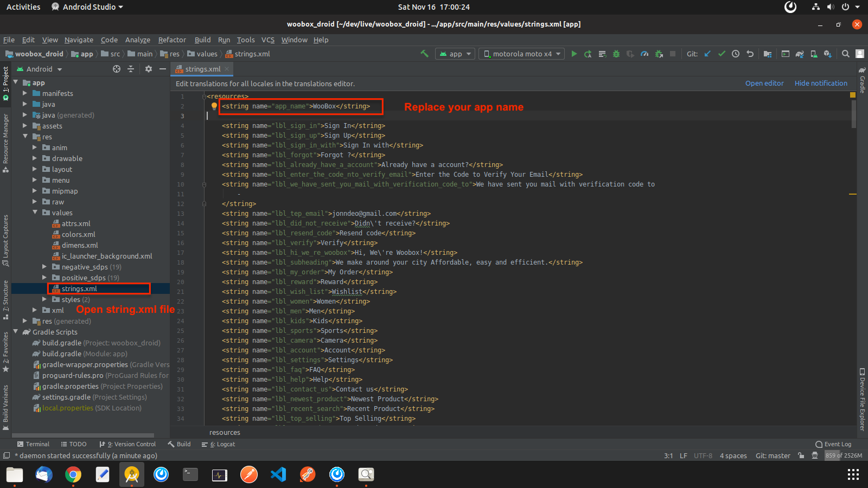This screenshot has width=868, height=488.
Task: Open Project panel settings gear
Action: coord(149,69)
